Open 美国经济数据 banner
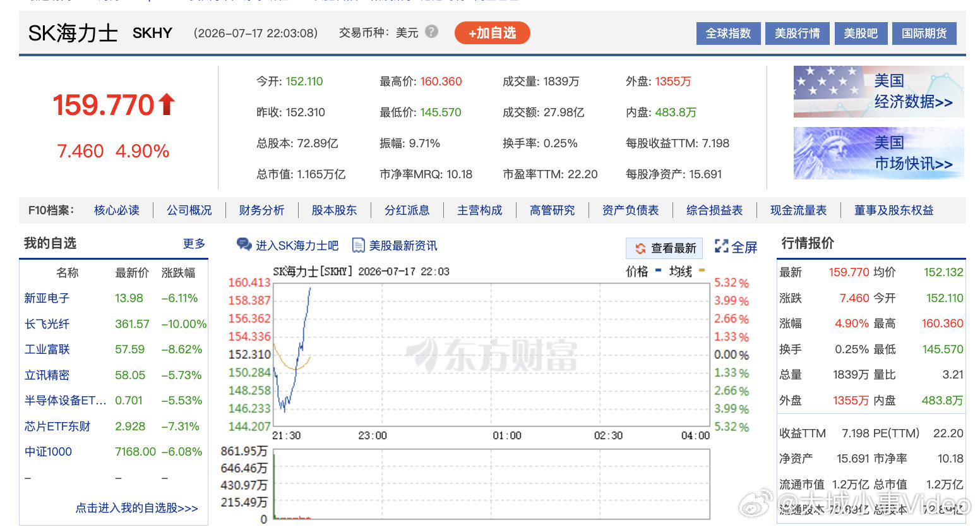The width and height of the screenshot is (980, 527). 878,92
